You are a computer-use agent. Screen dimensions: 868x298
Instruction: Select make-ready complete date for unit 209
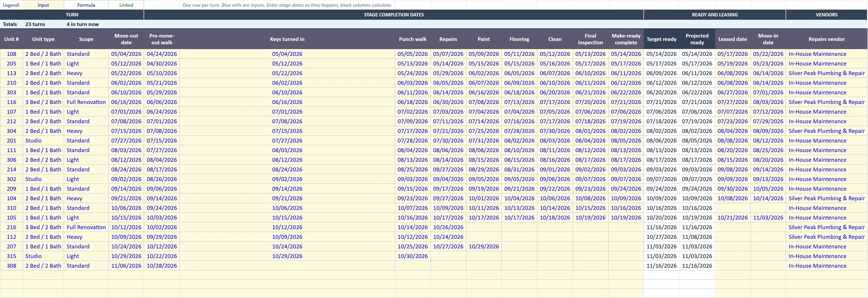click(x=626, y=189)
